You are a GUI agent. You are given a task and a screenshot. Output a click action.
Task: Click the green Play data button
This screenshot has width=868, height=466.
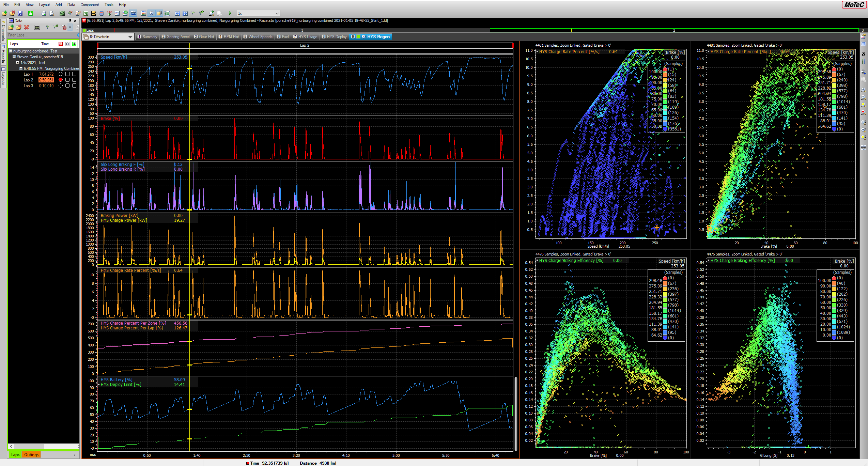(230, 13)
